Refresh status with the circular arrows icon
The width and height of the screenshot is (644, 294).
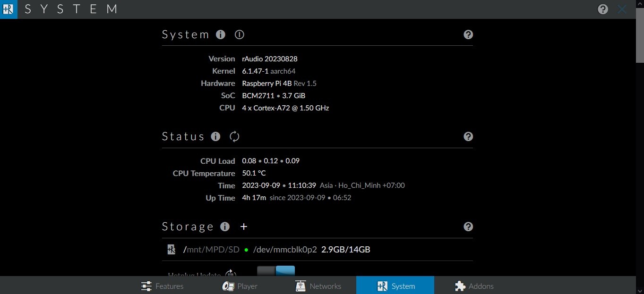tap(235, 136)
